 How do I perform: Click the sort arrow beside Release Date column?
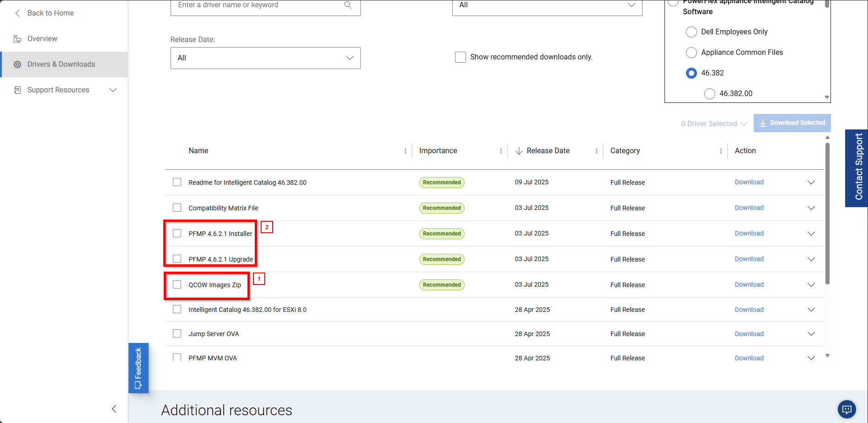point(519,150)
